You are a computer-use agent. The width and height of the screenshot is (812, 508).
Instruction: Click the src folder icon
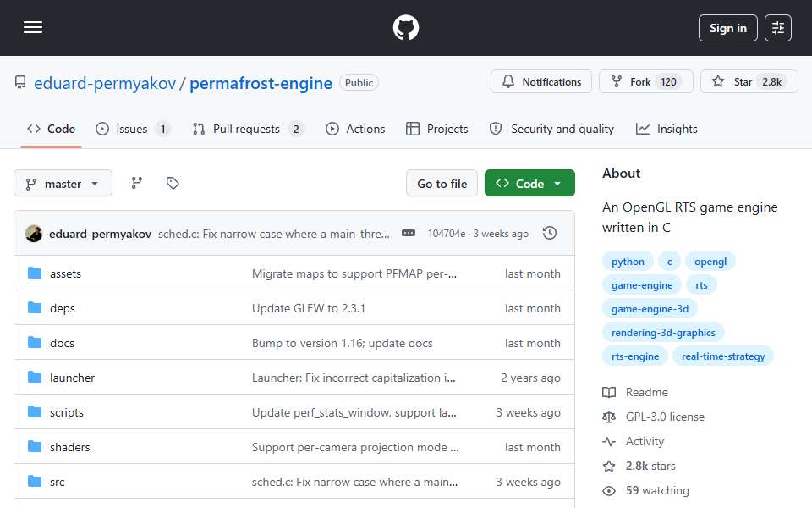35,482
